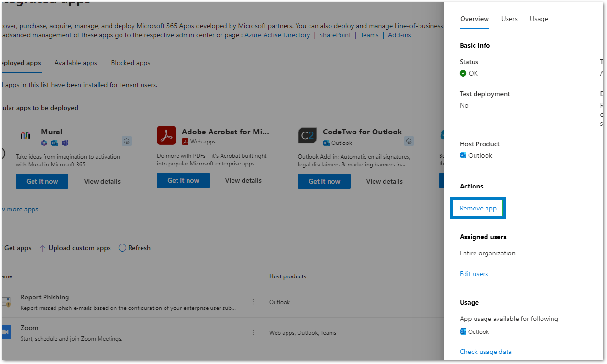Image resolution: width=607 pixels, height=364 pixels.
Task: Click the Outlook icon under Host Product
Action: coord(463,155)
